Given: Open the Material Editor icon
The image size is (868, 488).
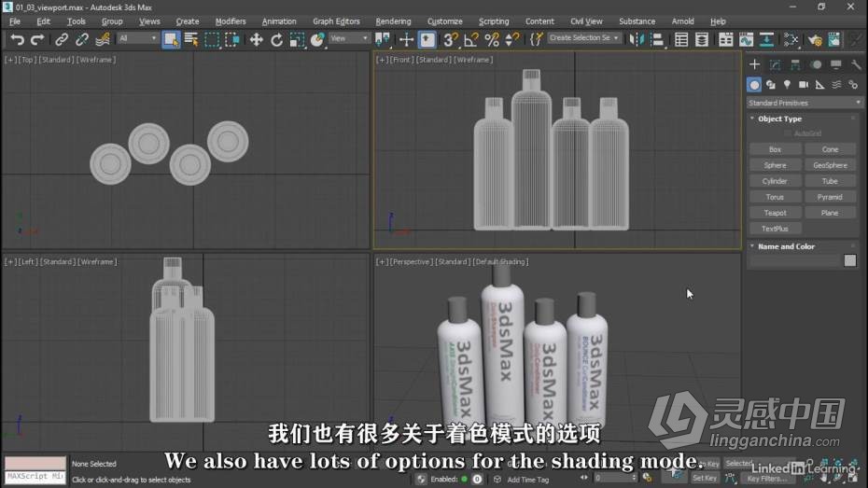Looking at the screenshot, I should 791,39.
